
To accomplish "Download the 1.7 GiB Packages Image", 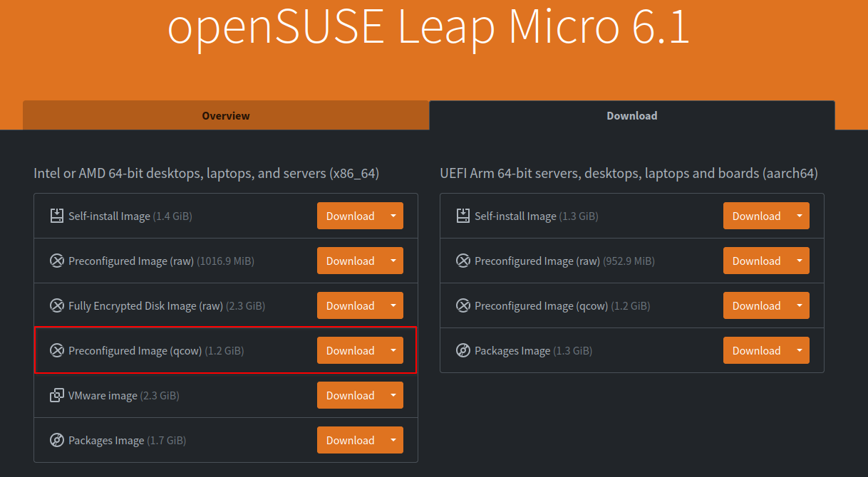I will coord(350,440).
